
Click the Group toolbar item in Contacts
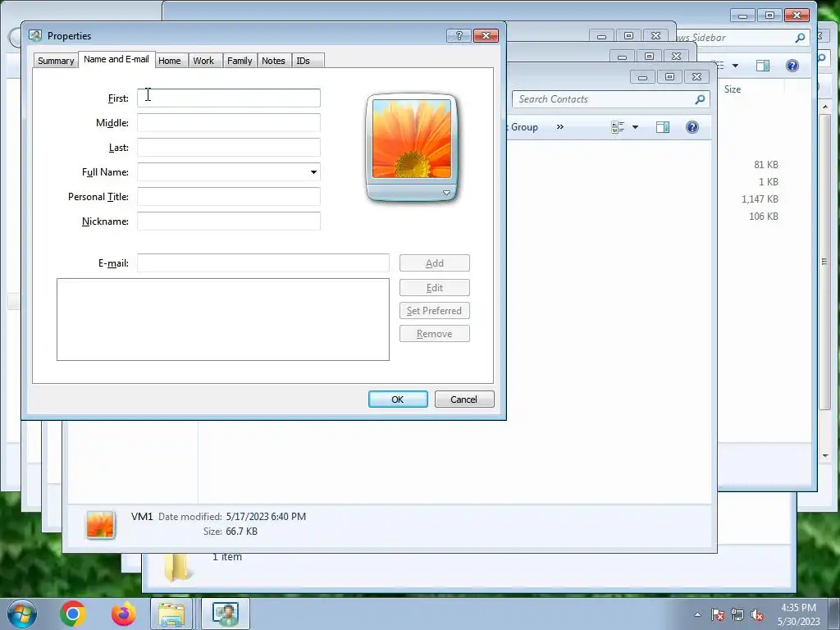(x=523, y=127)
